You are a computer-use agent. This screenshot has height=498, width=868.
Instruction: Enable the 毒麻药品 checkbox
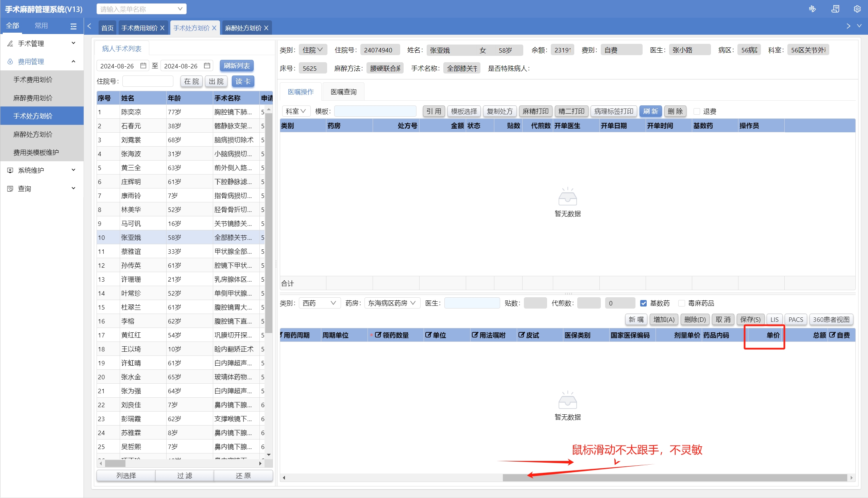(x=681, y=303)
